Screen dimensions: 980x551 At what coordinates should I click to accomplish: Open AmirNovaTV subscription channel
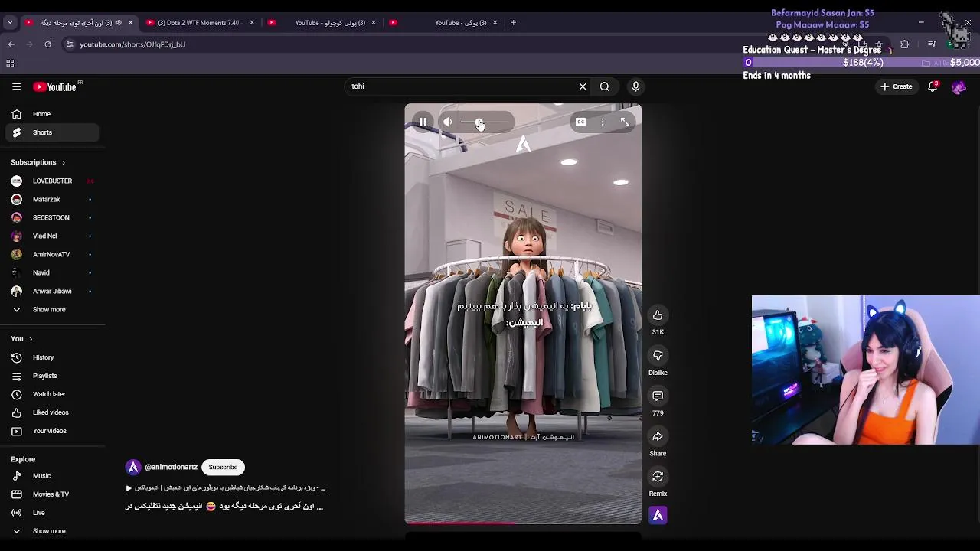tap(52, 255)
